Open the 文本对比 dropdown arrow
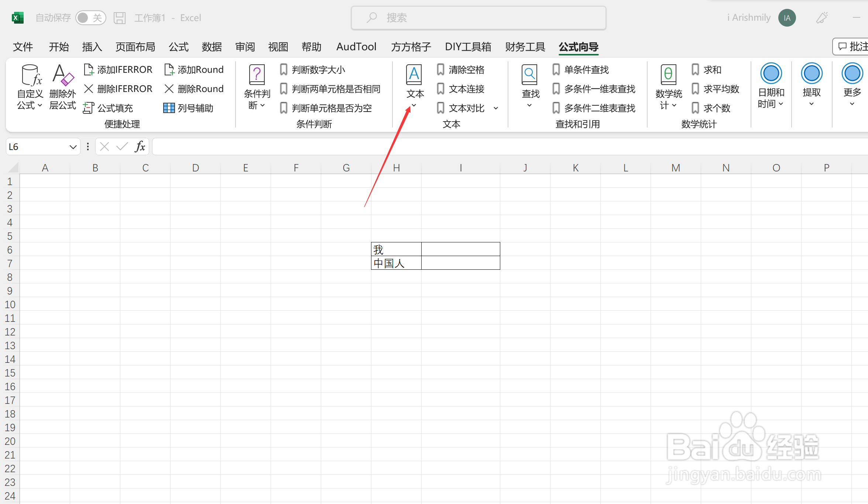This screenshot has width=868, height=504. pos(496,108)
